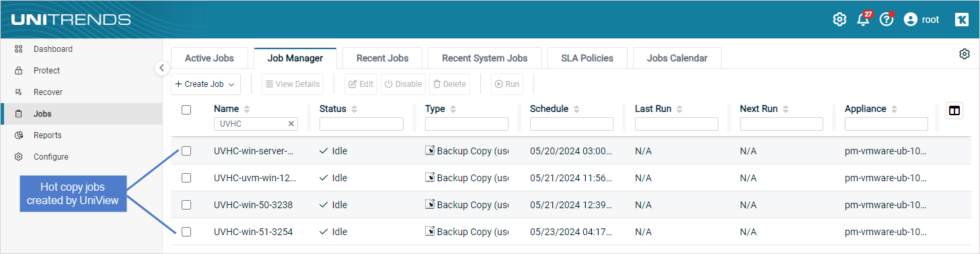Click the 05/21/2024 11:56 schedule cell
This screenshot has height=254, width=980.
[572, 178]
